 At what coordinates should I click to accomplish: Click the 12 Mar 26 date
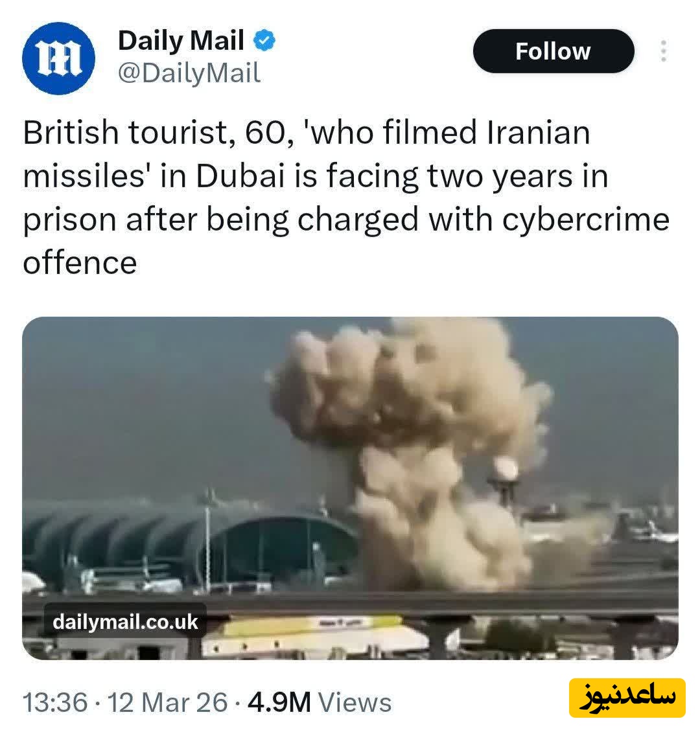[168, 702]
